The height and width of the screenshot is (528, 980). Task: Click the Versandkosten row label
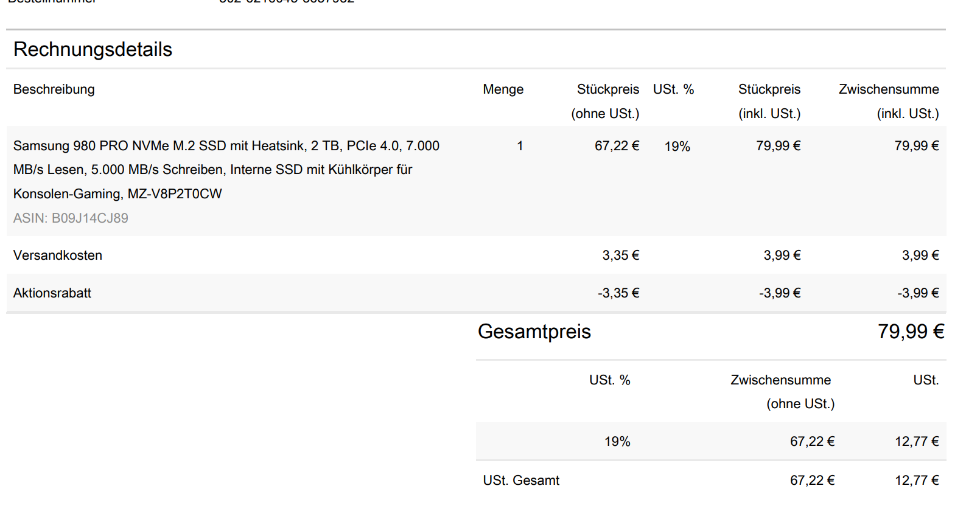[x=58, y=255]
